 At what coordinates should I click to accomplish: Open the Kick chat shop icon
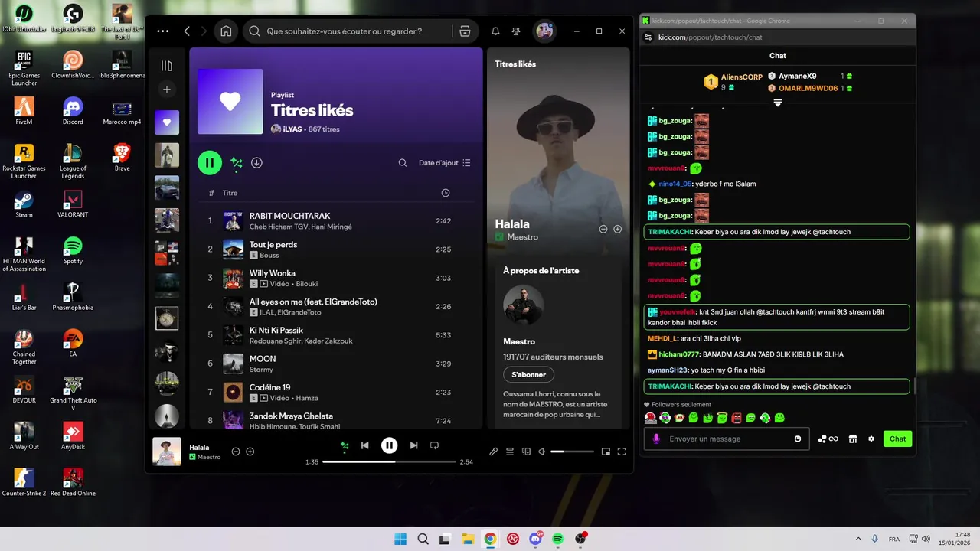click(852, 439)
